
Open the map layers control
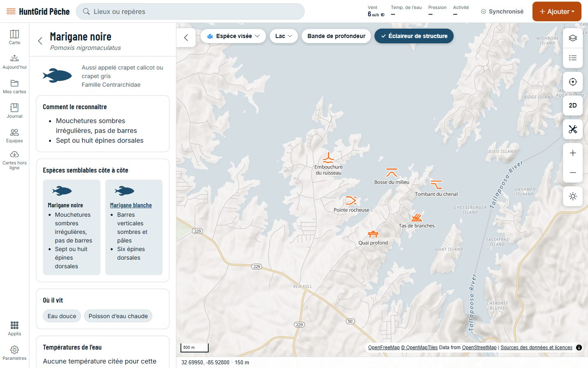pos(573,38)
